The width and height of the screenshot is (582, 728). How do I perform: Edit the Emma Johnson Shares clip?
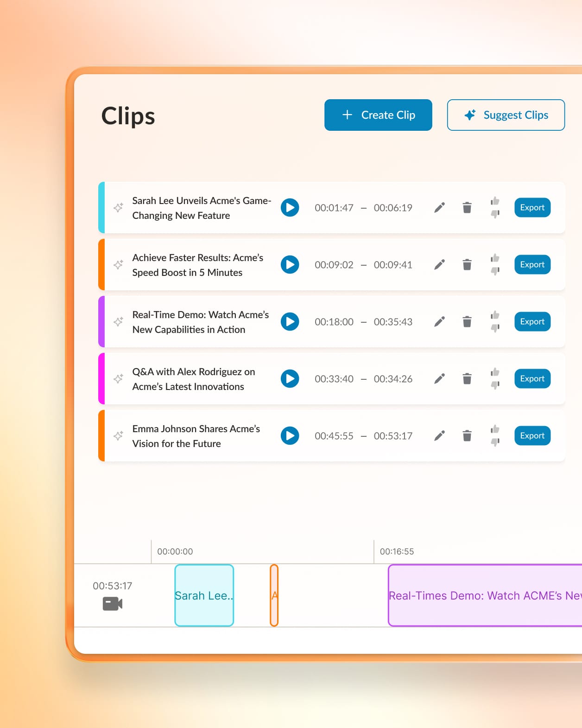439,436
